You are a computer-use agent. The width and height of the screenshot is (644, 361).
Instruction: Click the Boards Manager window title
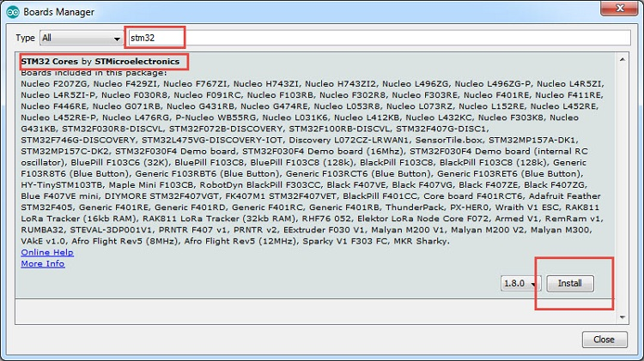click(58, 12)
